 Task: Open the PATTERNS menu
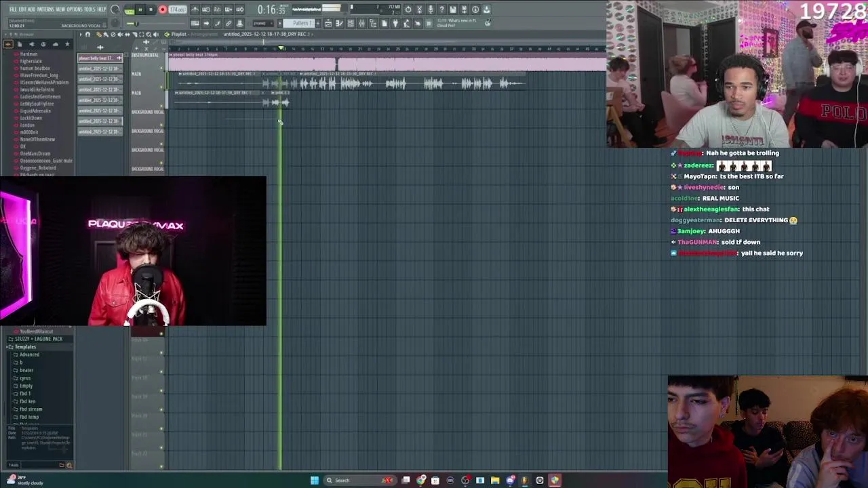point(45,9)
